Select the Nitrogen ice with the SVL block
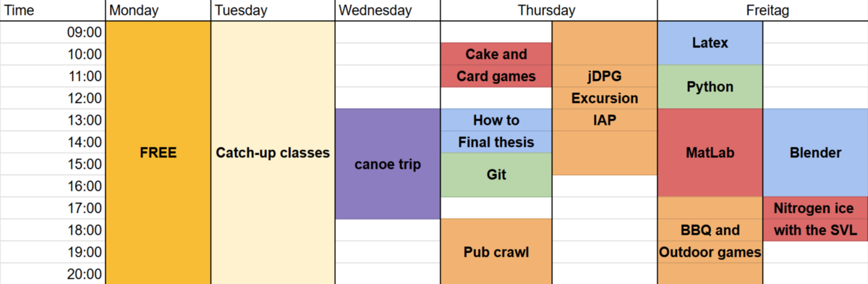Image resolution: width=868 pixels, height=284 pixels. coord(816,219)
